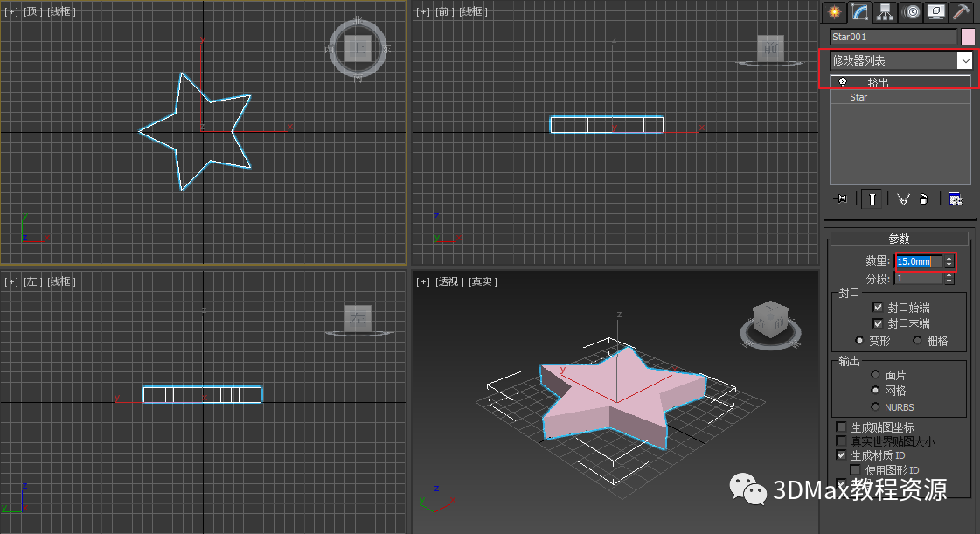Click the 数量 amount field showing 15.0mm
This screenshot has height=534, width=980.
919,261
